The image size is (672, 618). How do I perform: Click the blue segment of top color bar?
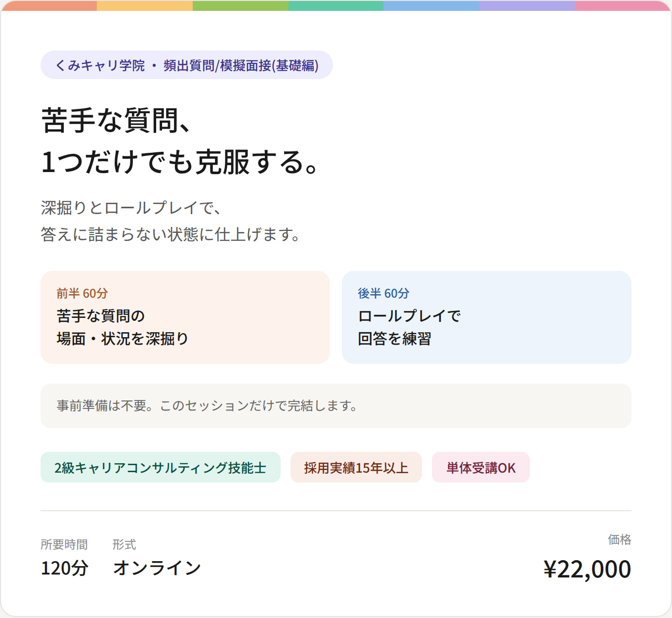coord(431,5)
